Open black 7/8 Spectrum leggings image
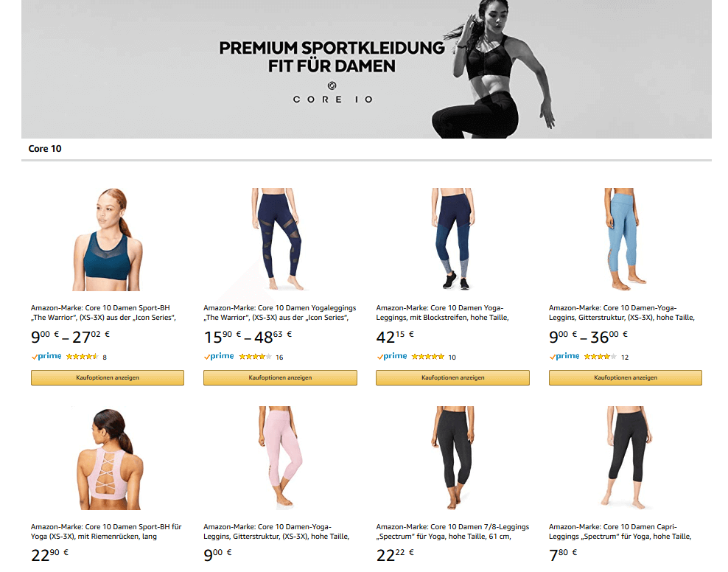 pos(453,458)
